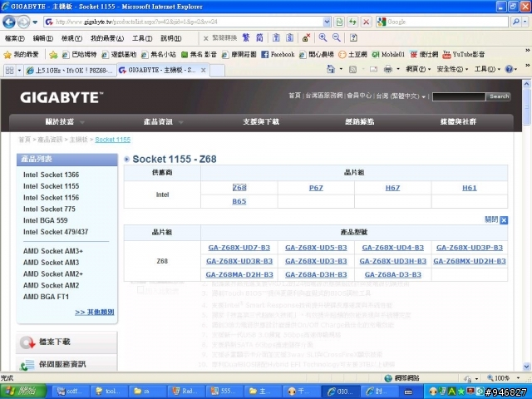Click the browser Forward arrow button
532x399 pixels.
pos(23,22)
